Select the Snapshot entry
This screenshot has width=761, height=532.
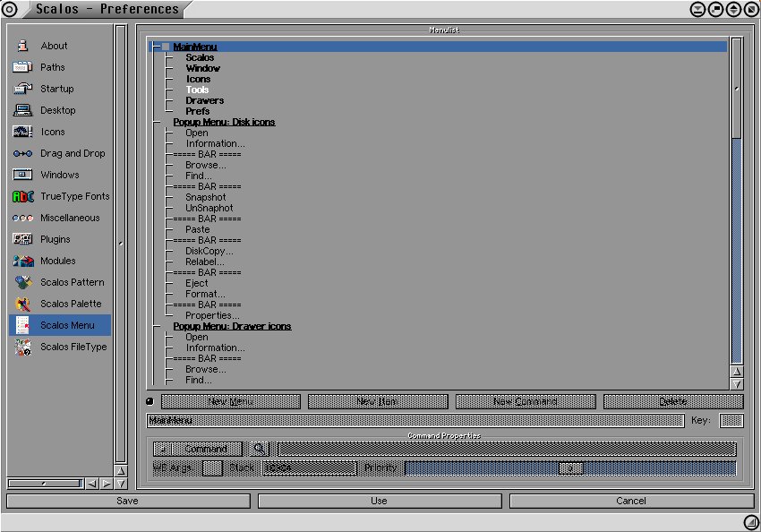pyautogui.click(x=205, y=197)
